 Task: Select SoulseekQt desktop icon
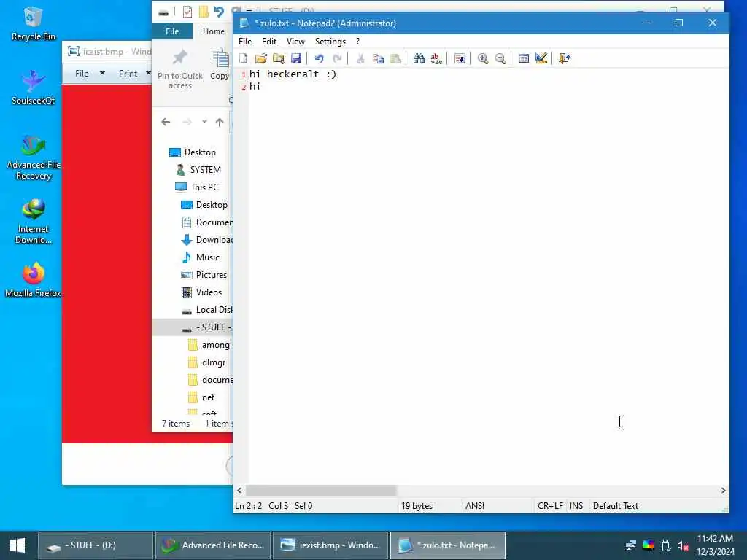pos(33,87)
